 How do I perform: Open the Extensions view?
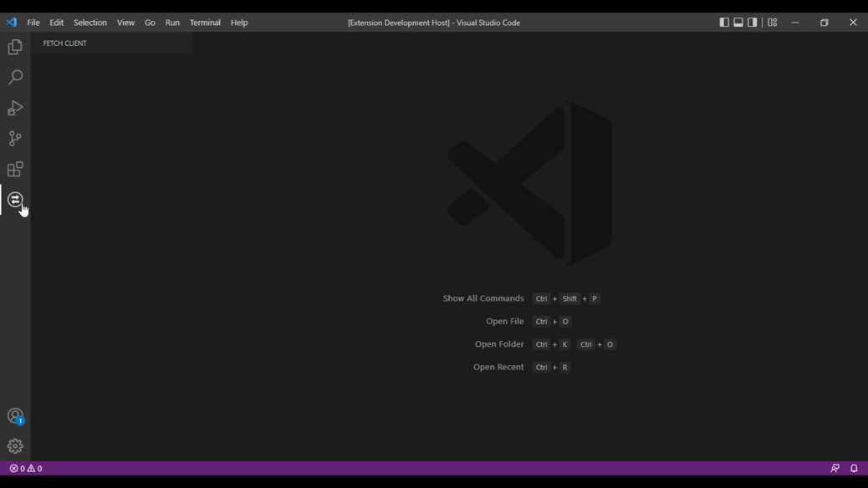coord(15,169)
